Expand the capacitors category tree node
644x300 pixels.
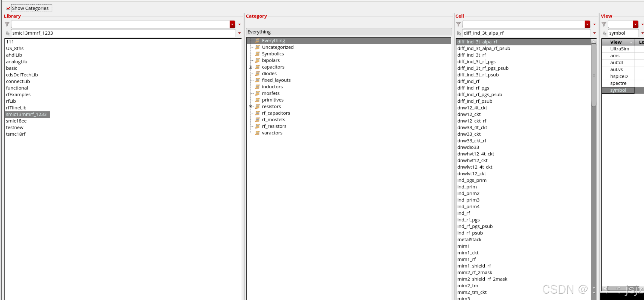[x=250, y=67]
